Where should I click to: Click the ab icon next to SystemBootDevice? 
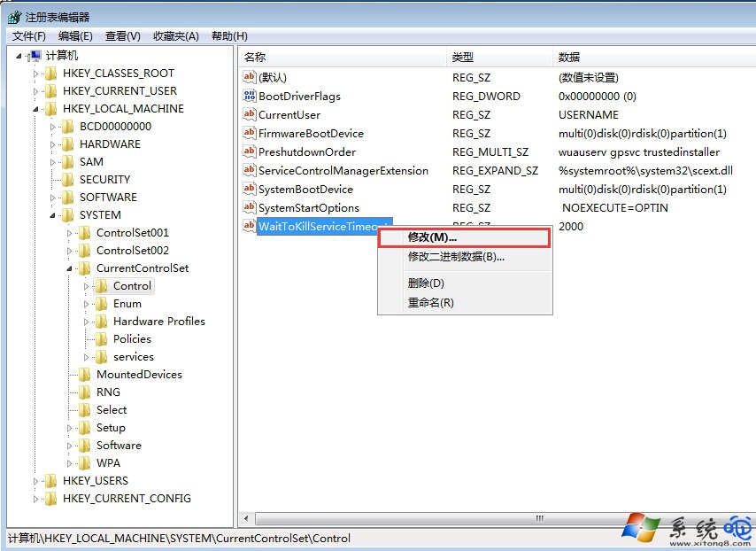251,189
